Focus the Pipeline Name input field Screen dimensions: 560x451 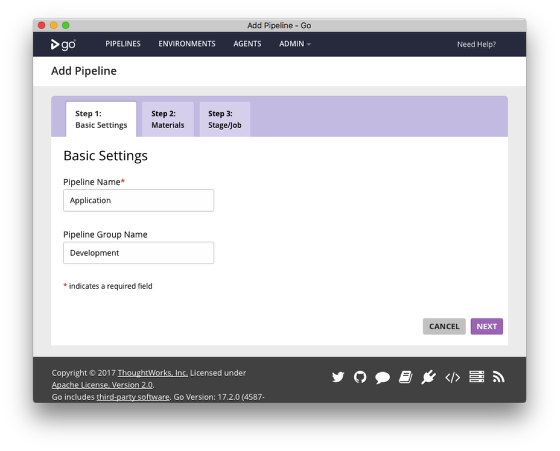tap(139, 200)
